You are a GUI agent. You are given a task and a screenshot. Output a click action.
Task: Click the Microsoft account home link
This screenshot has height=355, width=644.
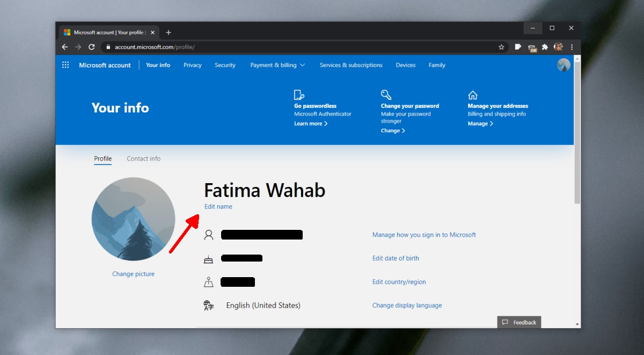105,65
